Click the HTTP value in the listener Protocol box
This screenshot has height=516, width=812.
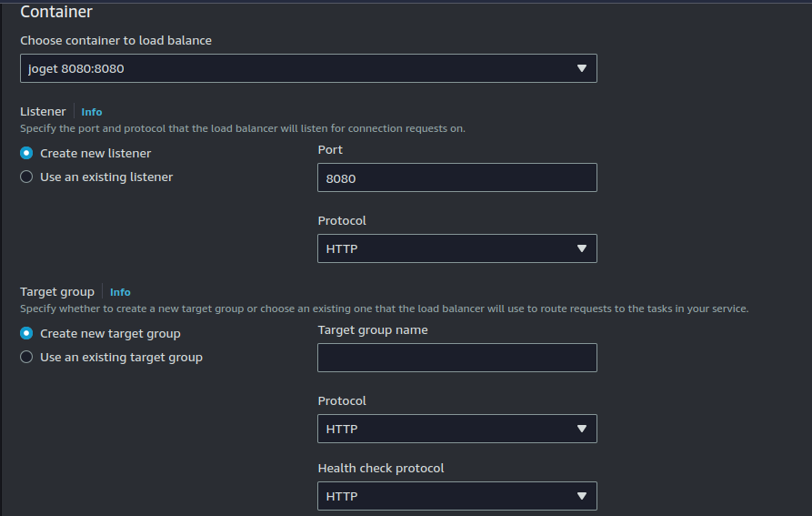(x=342, y=249)
